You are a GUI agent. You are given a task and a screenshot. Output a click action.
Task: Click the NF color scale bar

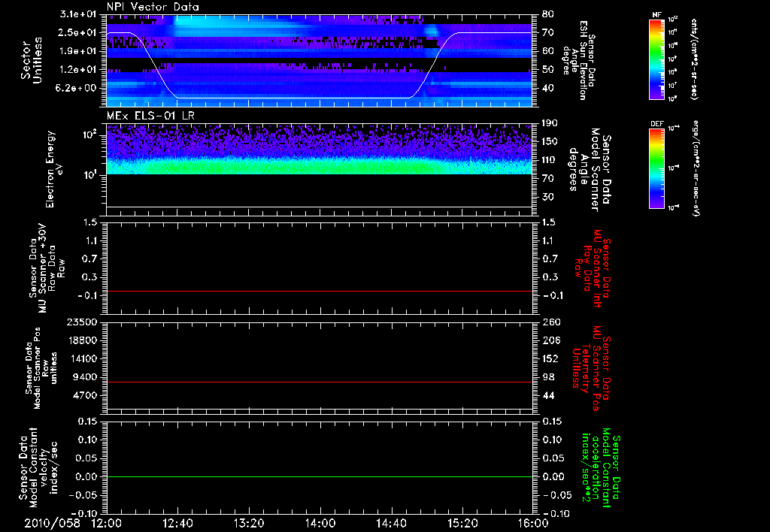coord(656,59)
